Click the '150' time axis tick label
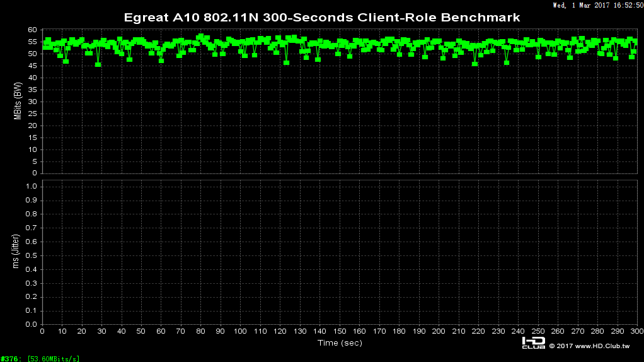 pos(340,331)
